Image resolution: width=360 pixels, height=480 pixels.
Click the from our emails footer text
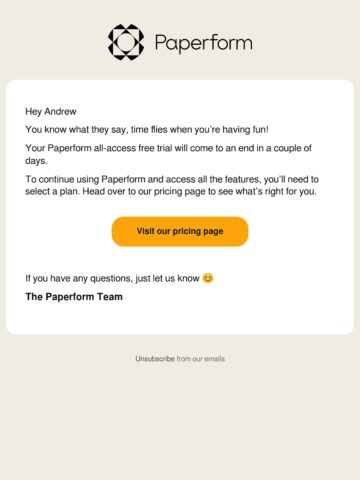pos(201,359)
